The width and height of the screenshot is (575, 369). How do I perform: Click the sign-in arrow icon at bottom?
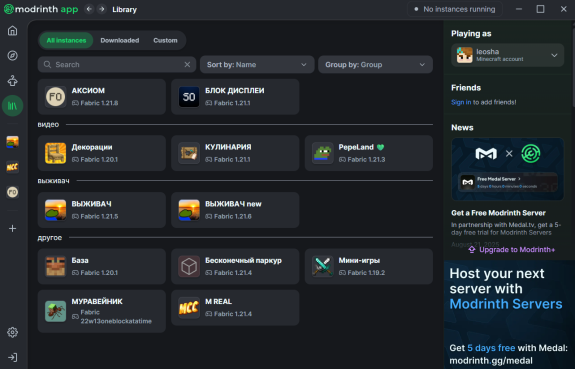tap(12, 357)
